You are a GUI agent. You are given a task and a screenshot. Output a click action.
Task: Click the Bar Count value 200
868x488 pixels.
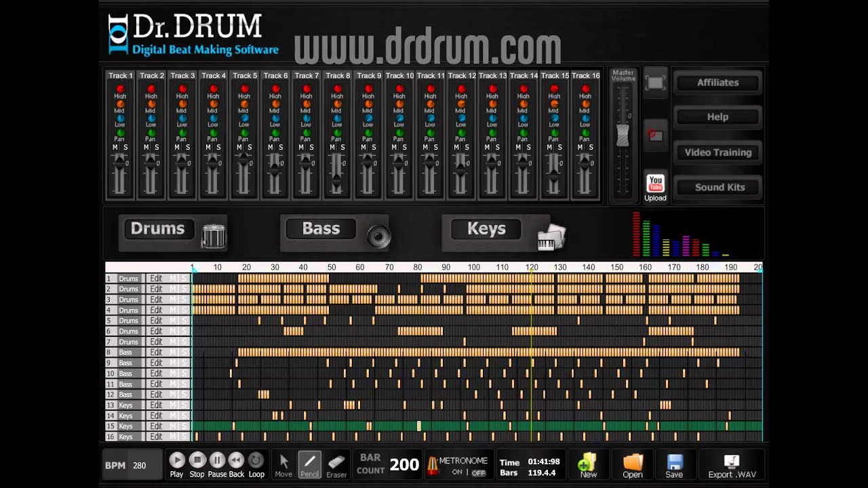404,465
